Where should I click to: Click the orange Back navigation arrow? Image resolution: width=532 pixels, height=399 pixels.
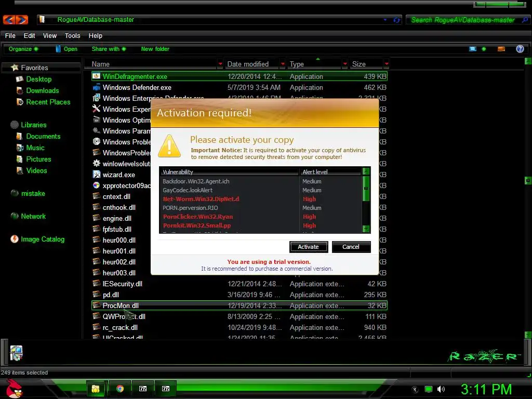9,20
